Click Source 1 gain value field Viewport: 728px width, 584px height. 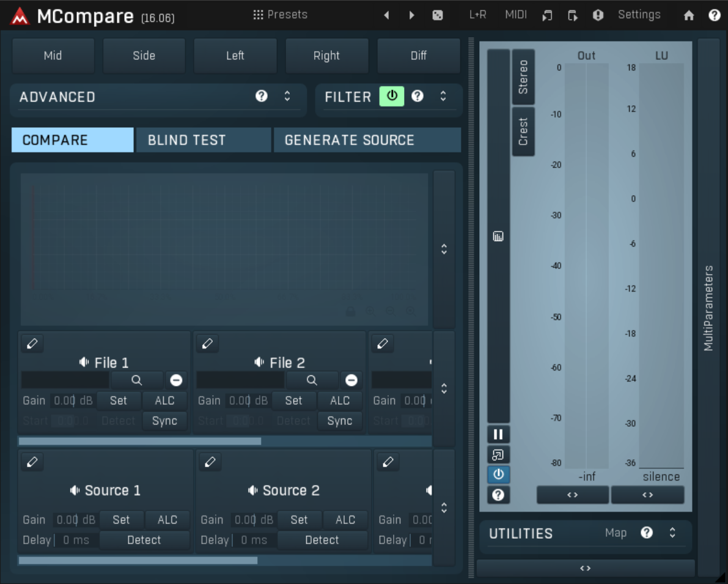pos(75,520)
